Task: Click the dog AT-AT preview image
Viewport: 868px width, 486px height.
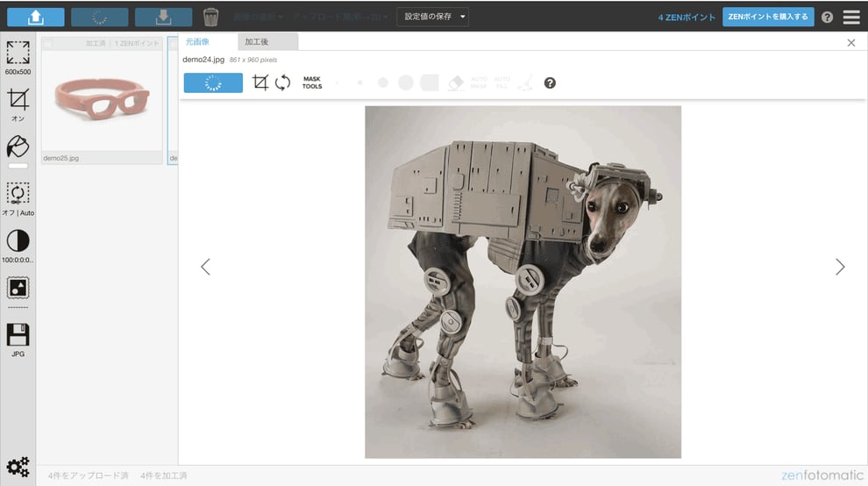Action: tap(523, 282)
